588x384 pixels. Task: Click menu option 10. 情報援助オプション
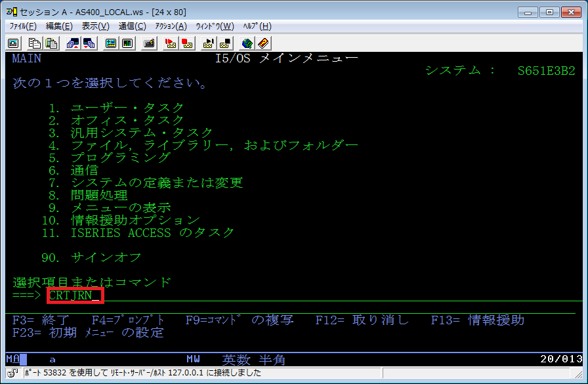[120, 220]
